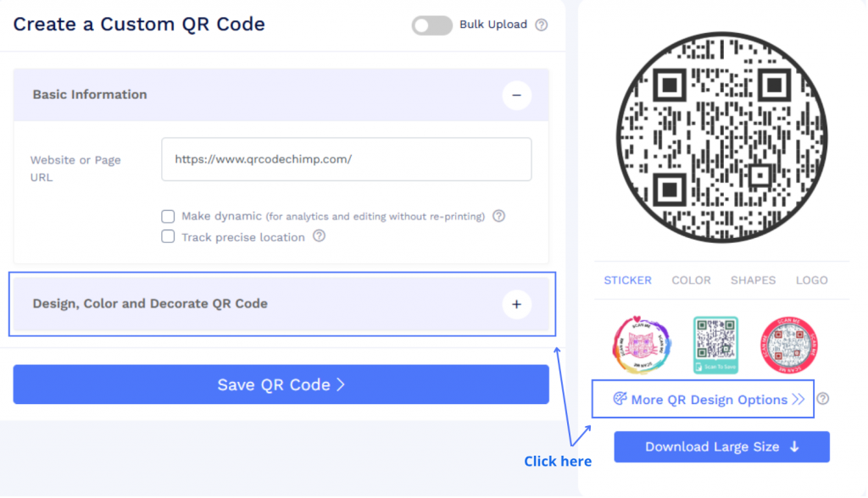Expand Design, Color and Decorate QR Code with plus
The width and height of the screenshot is (868, 498).
tap(516, 304)
